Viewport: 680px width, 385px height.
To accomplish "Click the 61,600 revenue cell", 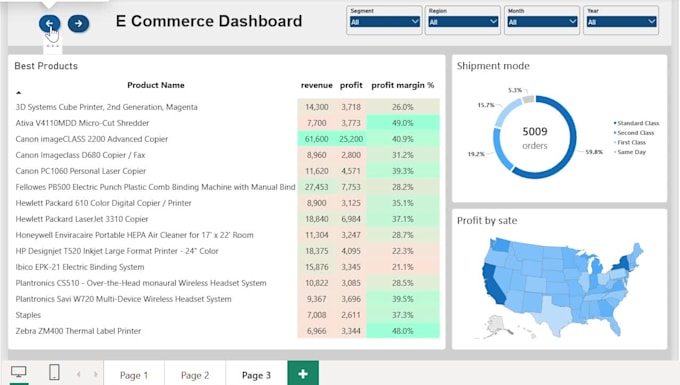I will pos(317,139).
